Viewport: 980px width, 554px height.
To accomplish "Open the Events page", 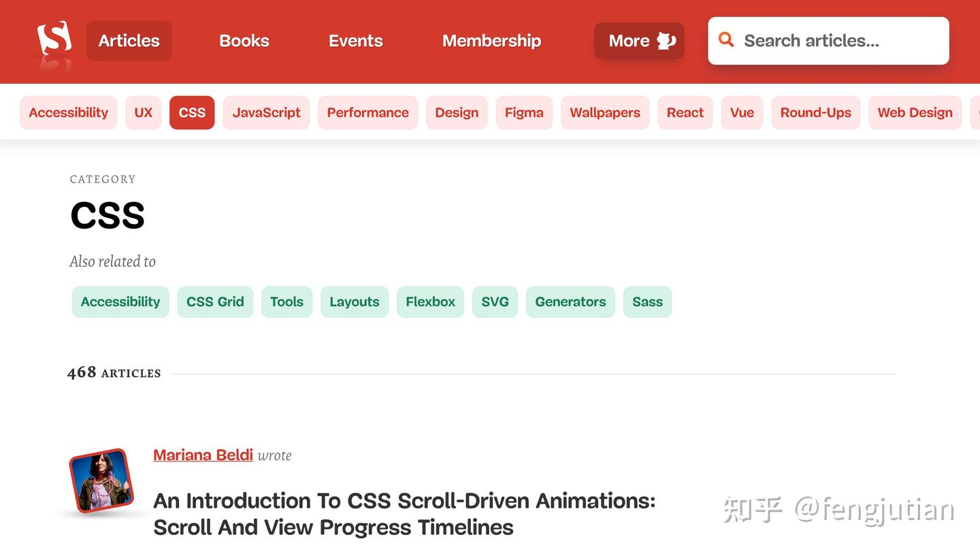I will (x=355, y=40).
